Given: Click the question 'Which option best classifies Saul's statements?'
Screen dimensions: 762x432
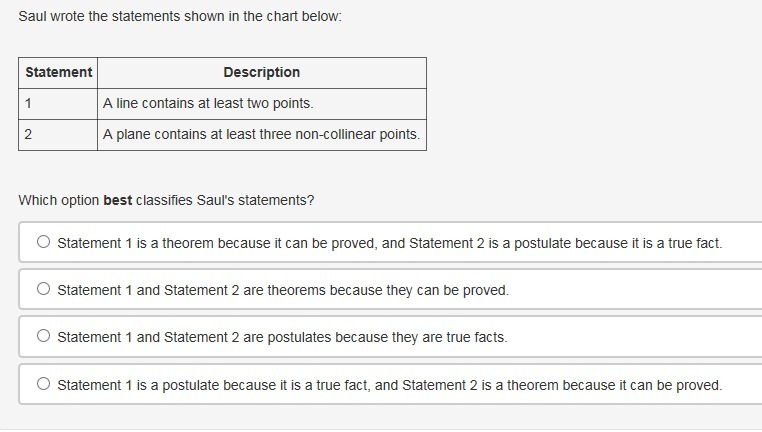Looking at the screenshot, I should coord(166,200).
